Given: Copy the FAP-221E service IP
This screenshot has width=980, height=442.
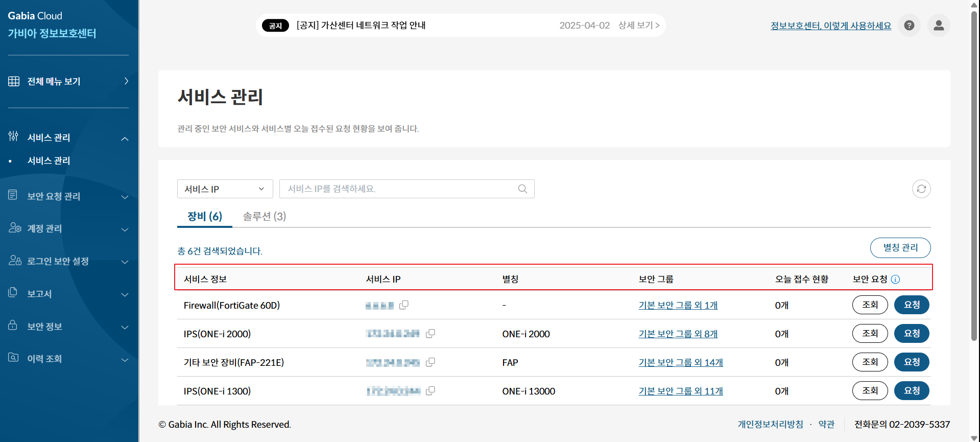Looking at the screenshot, I should tap(431, 362).
